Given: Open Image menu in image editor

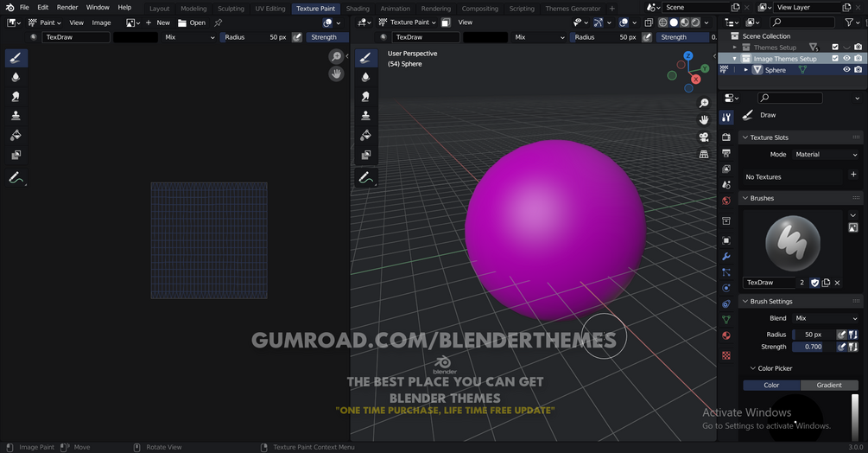Looking at the screenshot, I should 101,22.
